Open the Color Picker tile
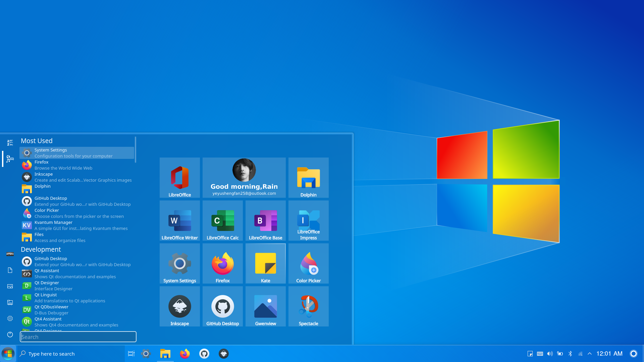 [309, 263]
